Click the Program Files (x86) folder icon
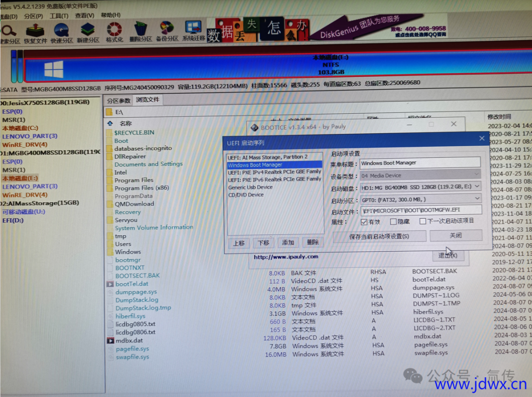This screenshot has height=397, width=532. (x=109, y=188)
